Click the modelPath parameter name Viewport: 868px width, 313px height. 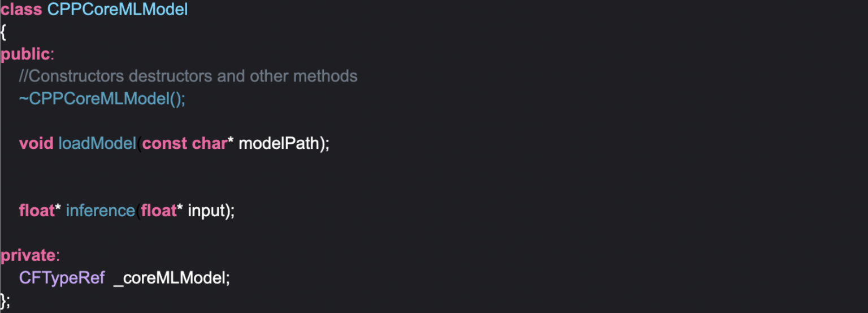279,143
